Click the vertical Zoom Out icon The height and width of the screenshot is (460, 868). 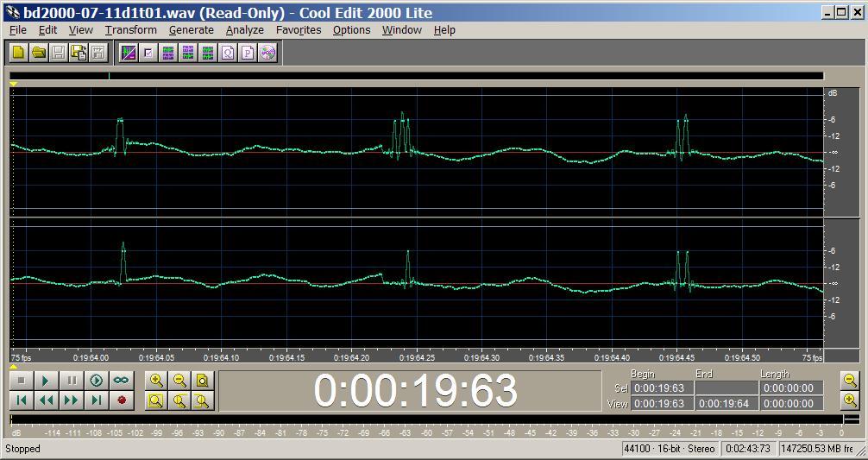850,380
